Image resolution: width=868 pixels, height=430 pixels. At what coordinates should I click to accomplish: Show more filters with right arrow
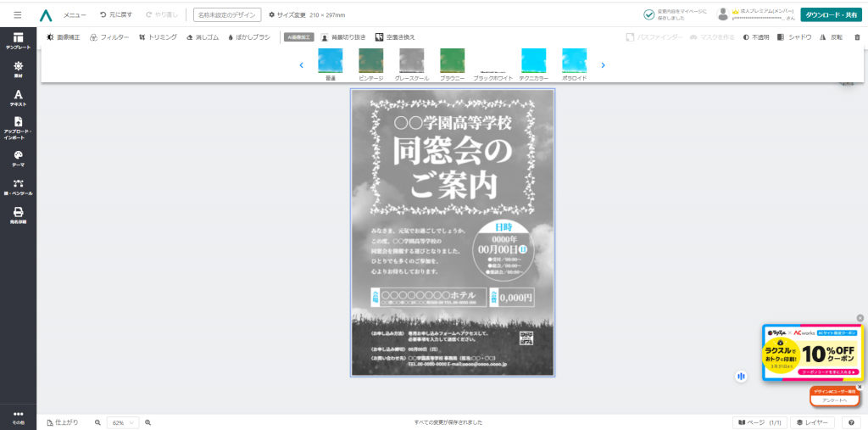603,64
